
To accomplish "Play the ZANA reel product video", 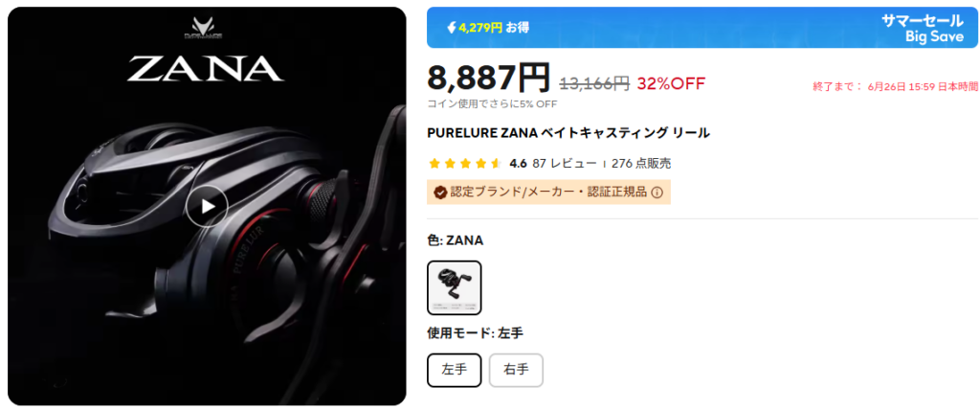I will coord(207,206).
